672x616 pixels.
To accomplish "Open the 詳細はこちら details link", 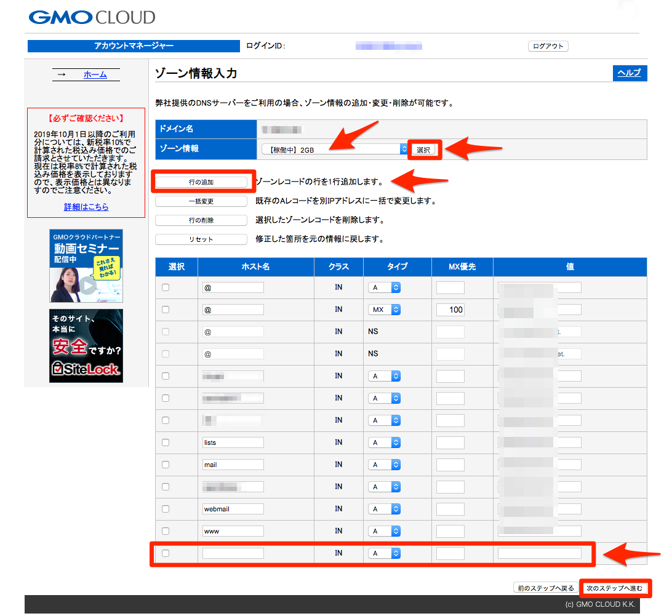I will pos(86,207).
